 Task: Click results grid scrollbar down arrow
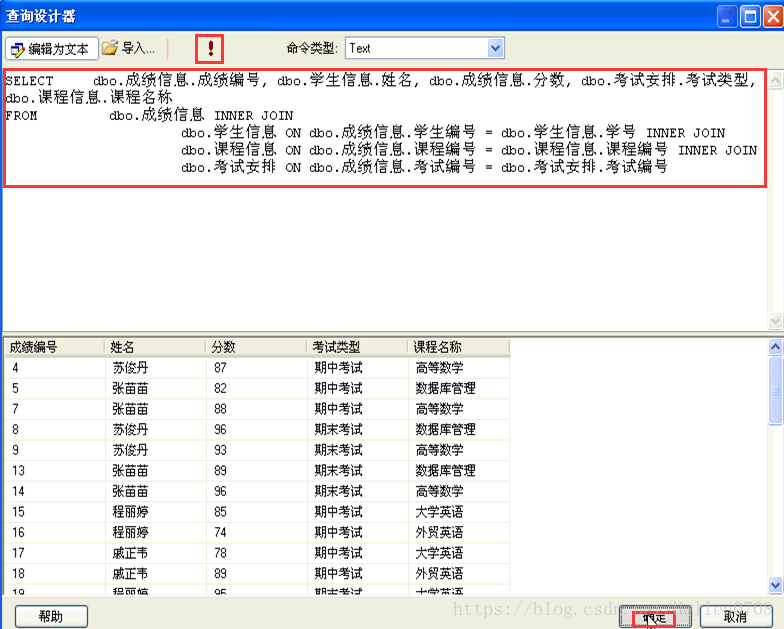pyautogui.click(x=775, y=584)
